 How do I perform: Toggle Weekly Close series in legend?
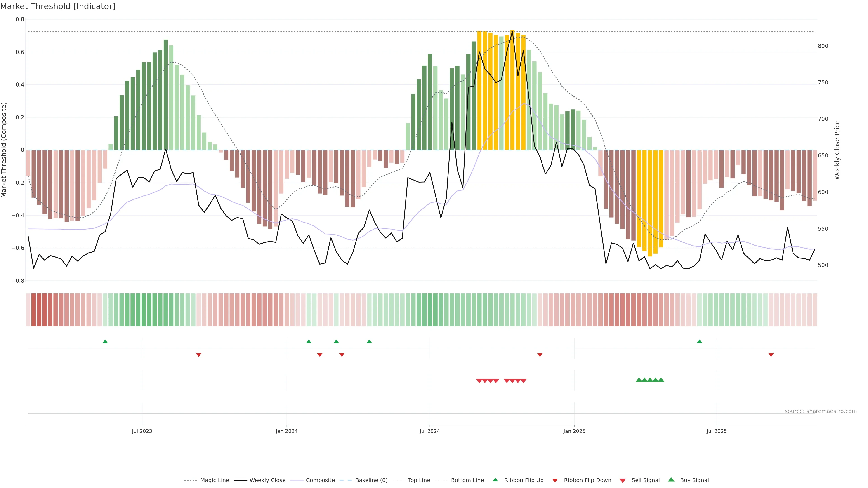pos(267,480)
